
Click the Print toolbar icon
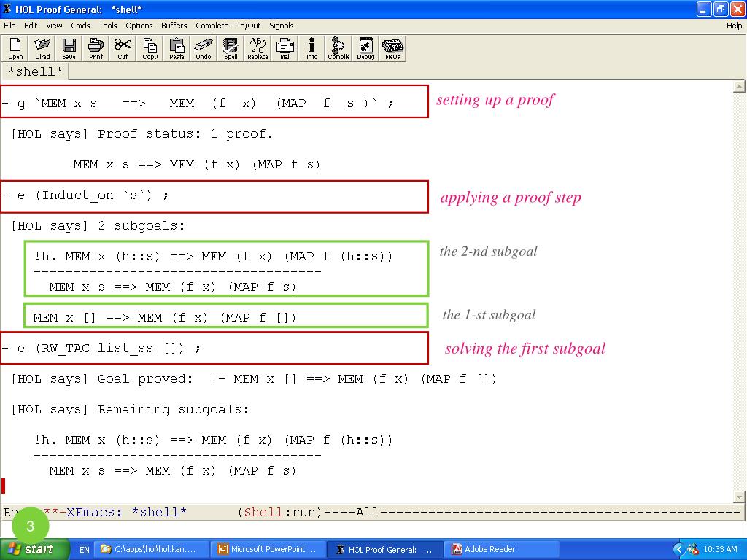(96, 48)
